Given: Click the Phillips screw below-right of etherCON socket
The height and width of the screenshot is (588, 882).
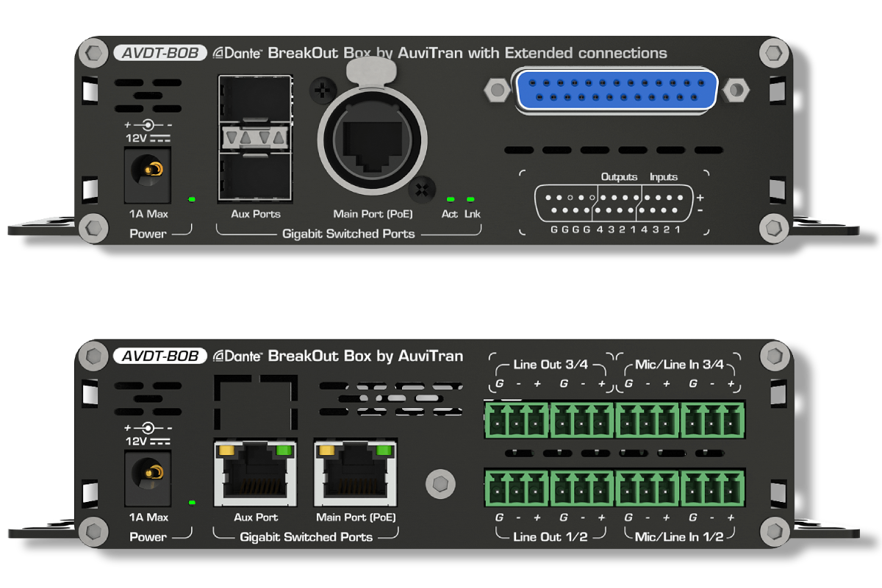Looking at the screenshot, I should pyautogui.click(x=420, y=189).
